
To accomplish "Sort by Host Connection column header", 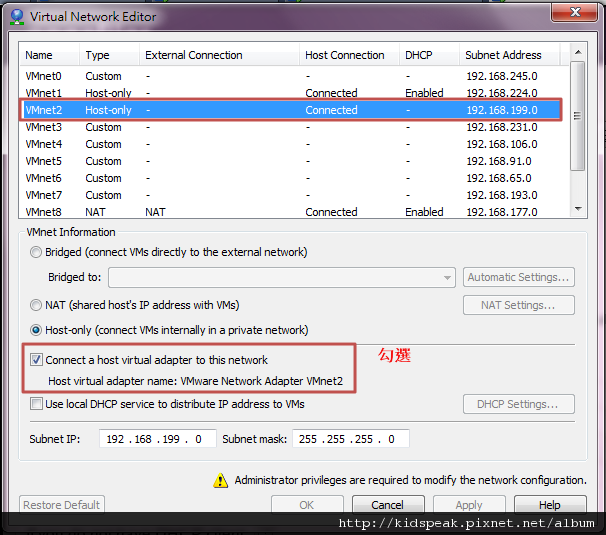I will click(x=350, y=55).
